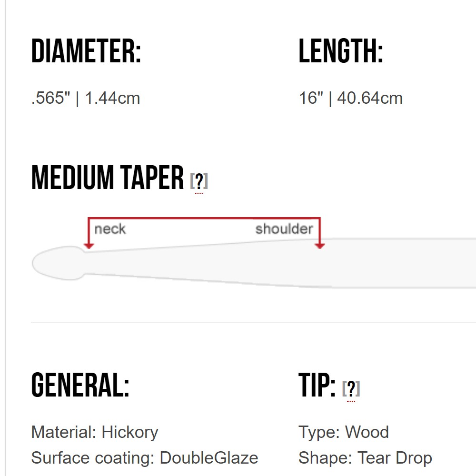Click the "Surface coating: DoubleGlaze" line
Image resolution: width=476 pixels, height=476 pixels.
(145, 457)
